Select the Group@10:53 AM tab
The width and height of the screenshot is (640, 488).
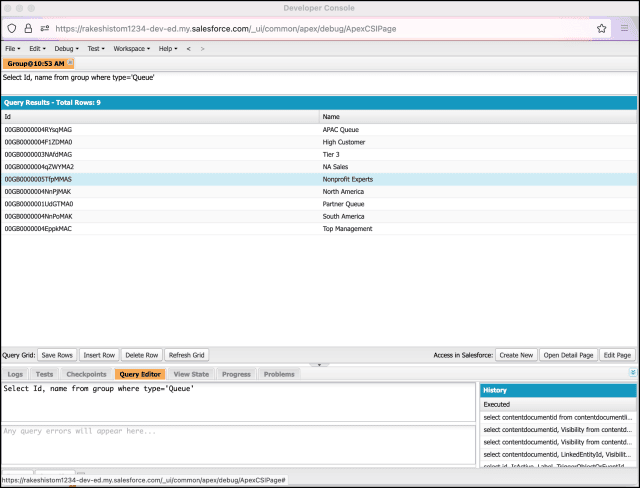click(36, 64)
